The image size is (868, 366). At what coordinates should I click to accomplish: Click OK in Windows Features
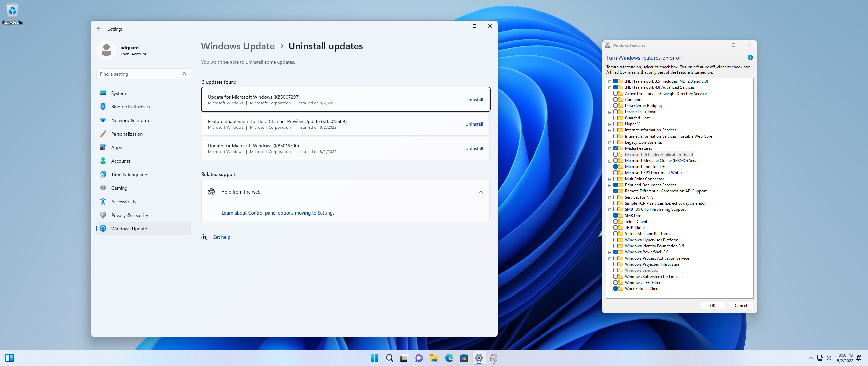(x=713, y=305)
